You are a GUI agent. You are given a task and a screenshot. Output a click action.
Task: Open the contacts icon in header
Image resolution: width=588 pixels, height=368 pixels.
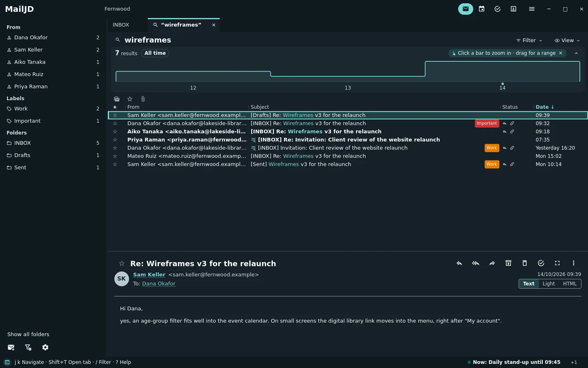click(x=514, y=9)
